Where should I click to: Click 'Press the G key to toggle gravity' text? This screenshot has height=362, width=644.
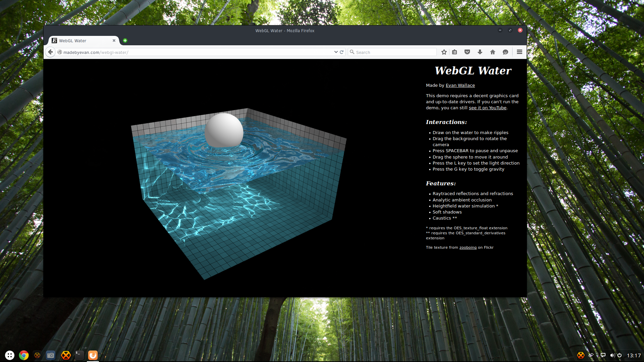tap(468, 169)
